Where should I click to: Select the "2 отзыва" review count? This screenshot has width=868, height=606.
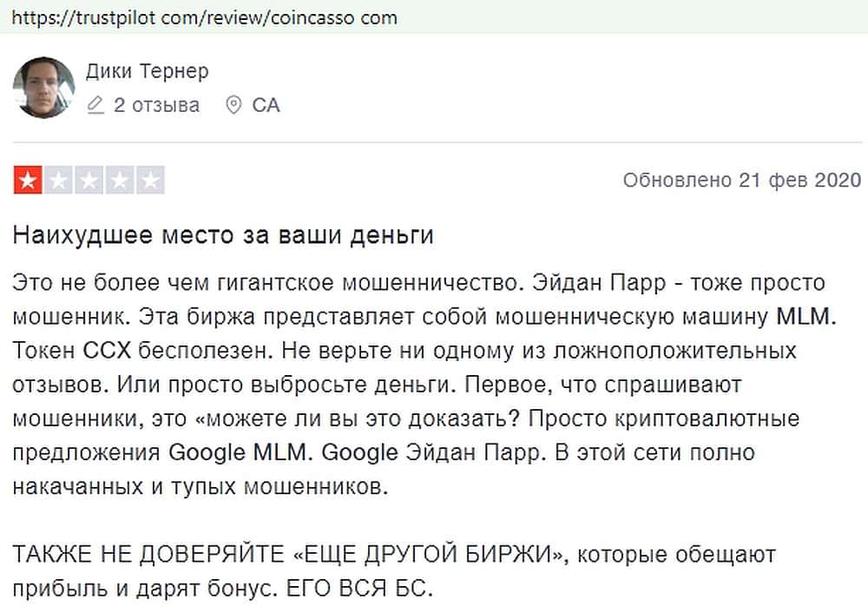156,106
